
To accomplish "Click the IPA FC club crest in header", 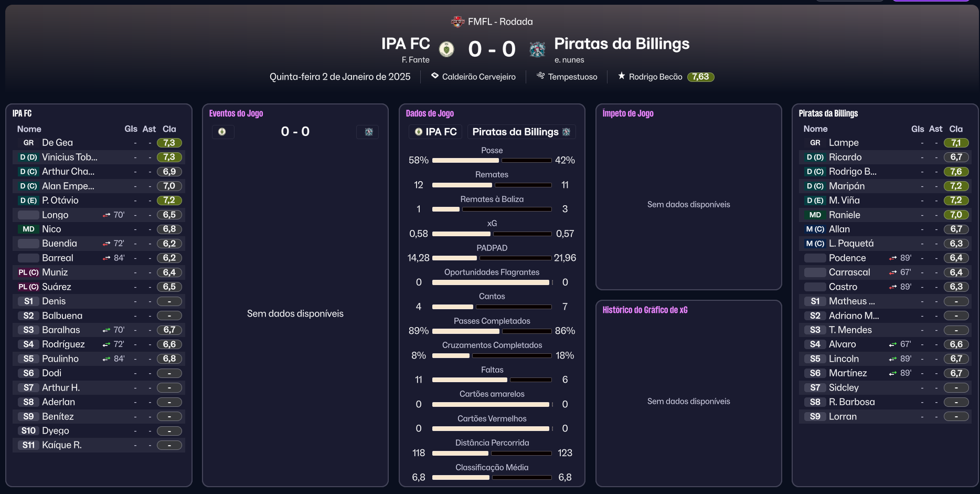I will point(446,49).
